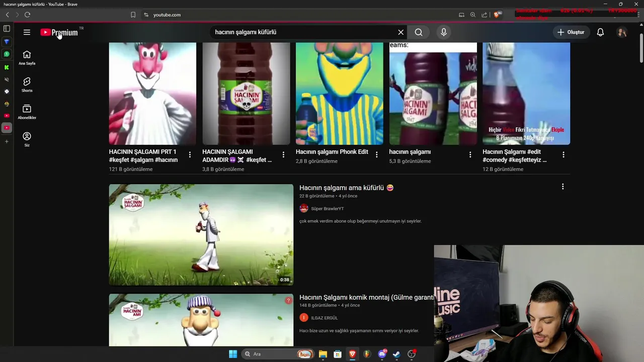The image size is (644, 362).
Task: Open the YouTube hamburger guide menu
Action: pos(27,32)
